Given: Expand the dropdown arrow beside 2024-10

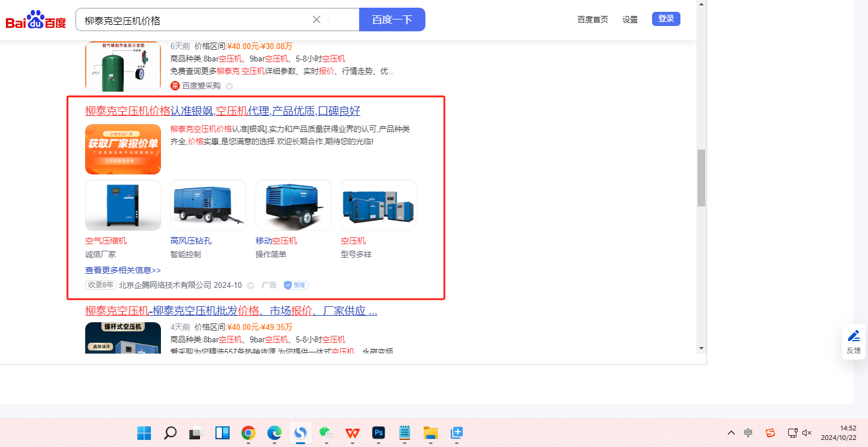Looking at the screenshot, I should click(x=250, y=286).
